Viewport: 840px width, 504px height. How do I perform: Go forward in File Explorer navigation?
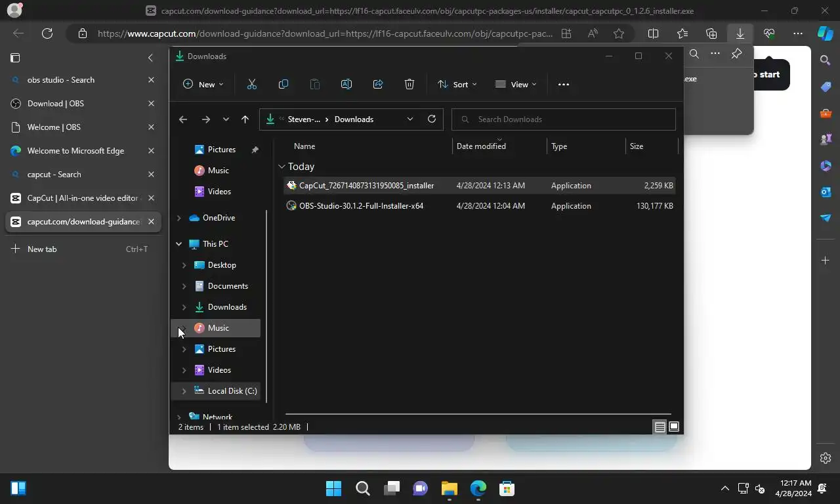click(x=206, y=119)
